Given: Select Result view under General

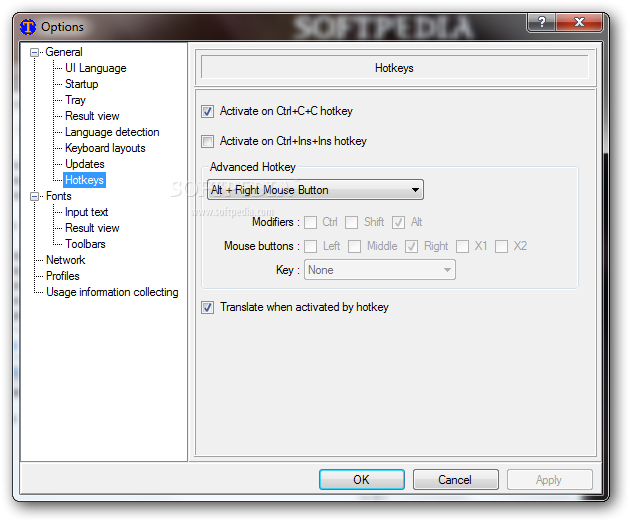Looking at the screenshot, I should (x=92, y=116).
